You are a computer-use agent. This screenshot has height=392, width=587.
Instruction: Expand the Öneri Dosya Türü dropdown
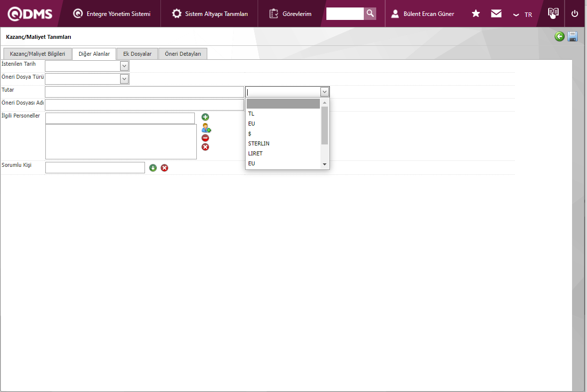point(124,79)
